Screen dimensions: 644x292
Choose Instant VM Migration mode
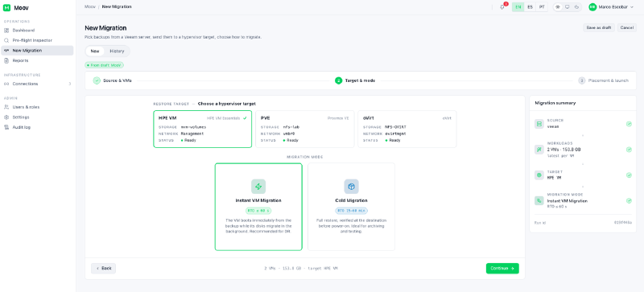[258, 207]
